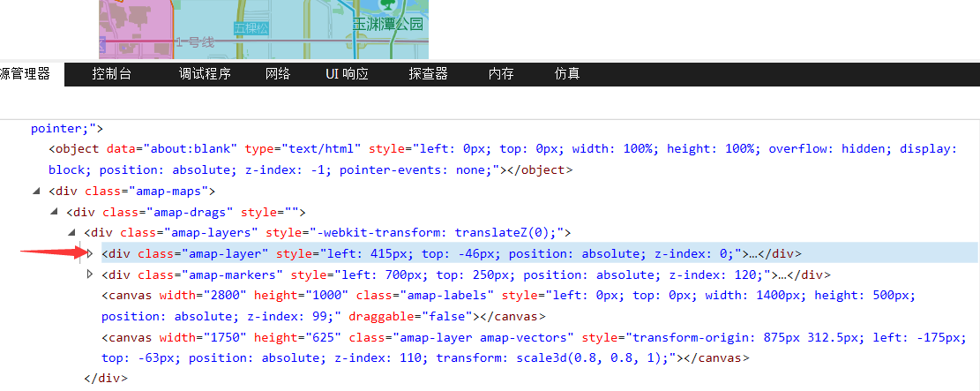Collapse the amap-maps div node
This screenshot has height=391, width=980.
pyautogui.click(x=35, y=191)
